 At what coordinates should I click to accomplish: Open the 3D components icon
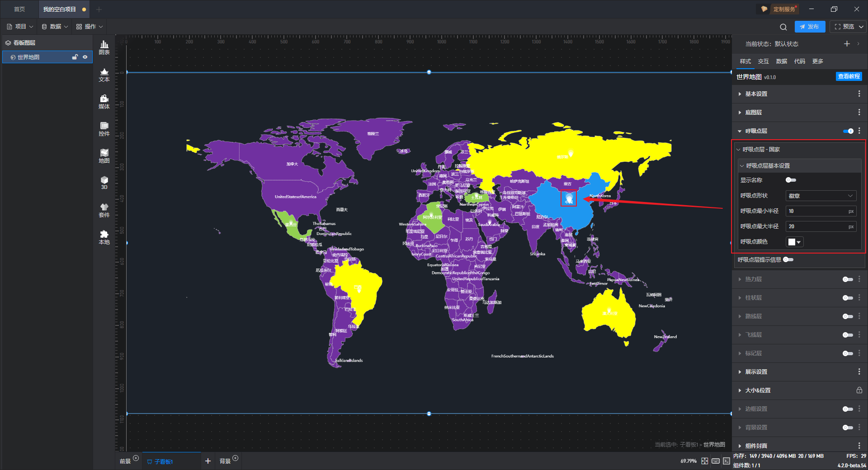[104, 183]
